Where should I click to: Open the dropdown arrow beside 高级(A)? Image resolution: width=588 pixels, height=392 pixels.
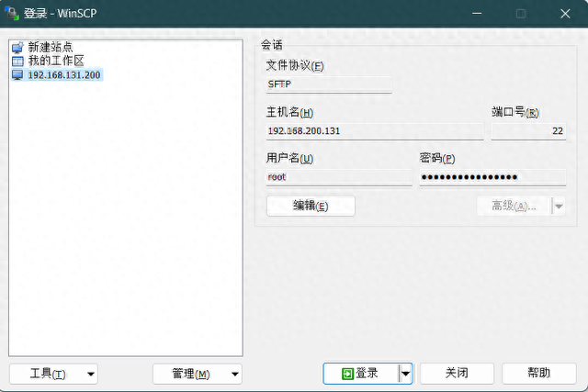click(559, 207)
